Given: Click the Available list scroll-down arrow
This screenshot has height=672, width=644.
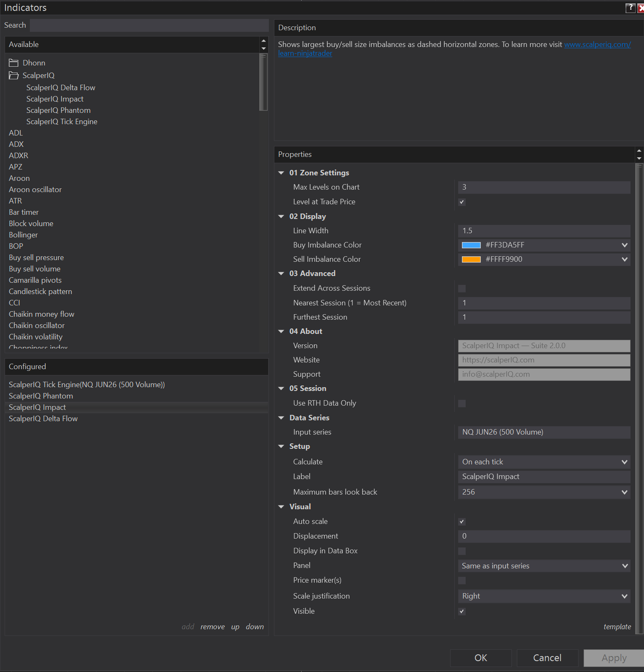Looking at the screenshot, I should 263,49.
